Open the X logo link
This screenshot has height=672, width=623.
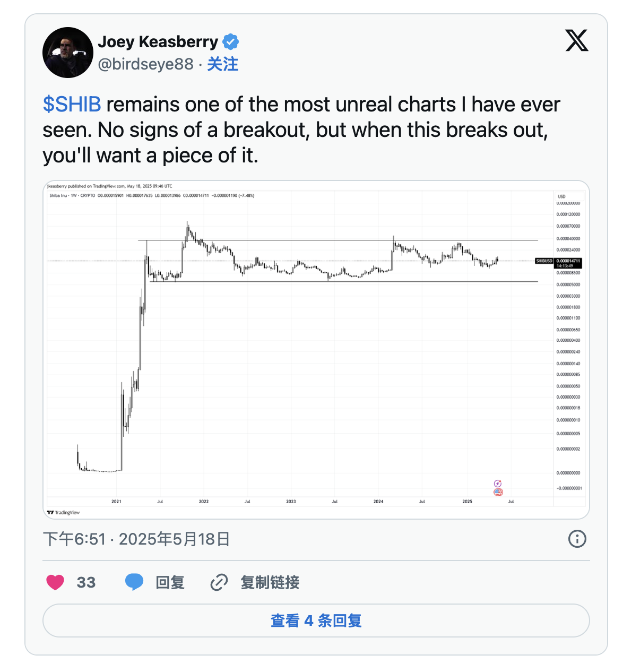point(576,41)
